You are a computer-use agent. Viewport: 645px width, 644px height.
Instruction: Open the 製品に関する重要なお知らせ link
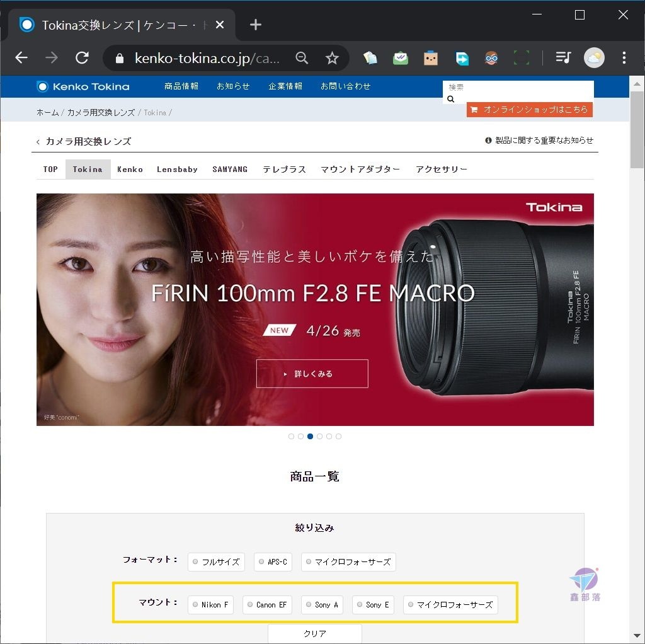tap(544, 141)
